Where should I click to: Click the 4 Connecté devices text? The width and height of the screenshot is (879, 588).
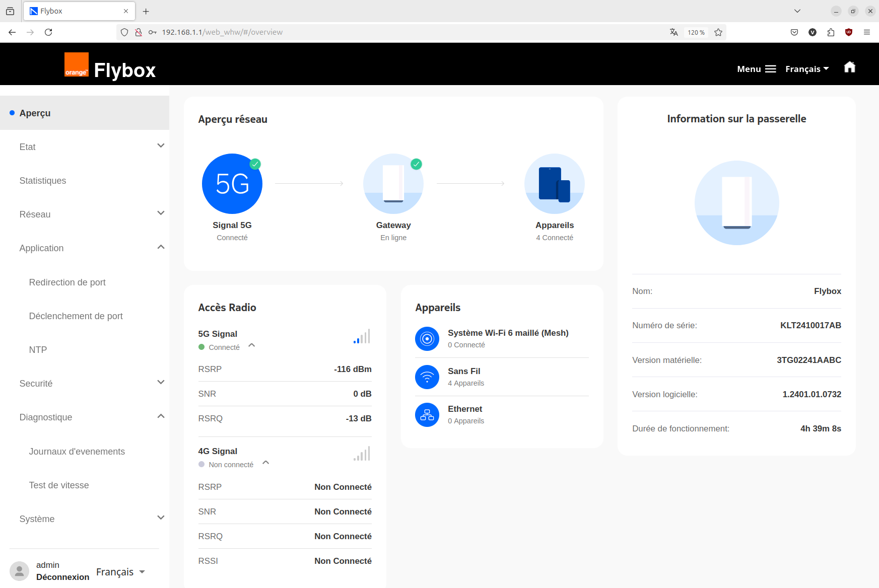click(555, 238)
